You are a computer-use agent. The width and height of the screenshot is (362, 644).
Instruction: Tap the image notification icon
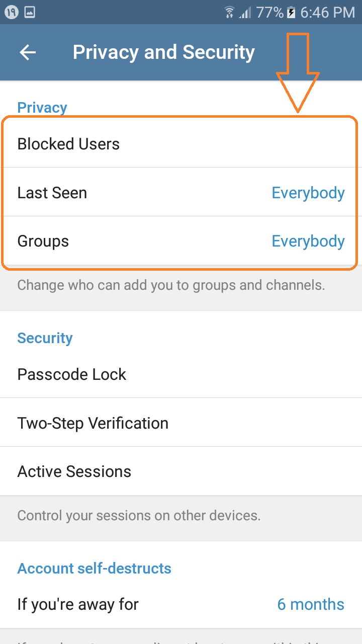pyautogui.click(x=30, y=12)
